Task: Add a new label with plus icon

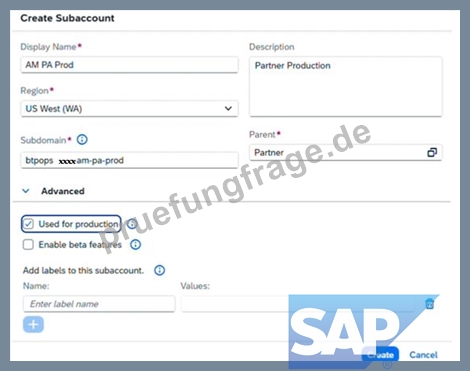Action: [33, 324]
